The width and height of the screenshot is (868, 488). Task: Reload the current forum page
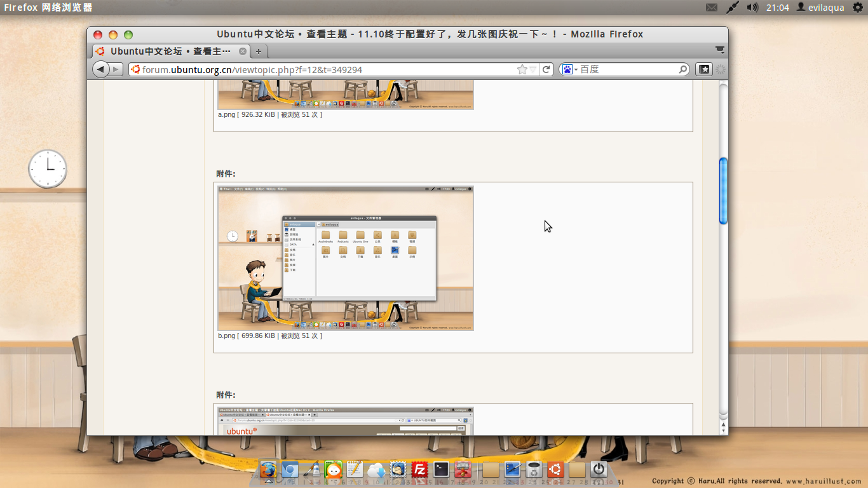click(x=546, y=69)
